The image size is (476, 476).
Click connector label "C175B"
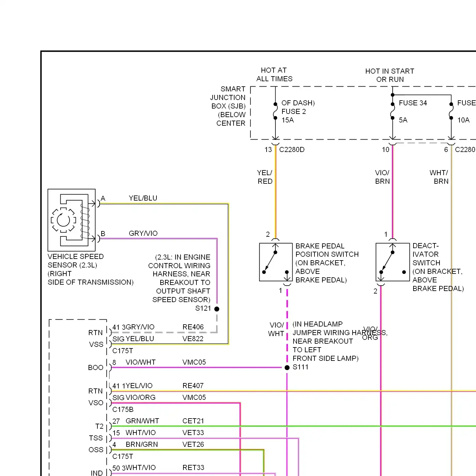[x=123, y=409]
